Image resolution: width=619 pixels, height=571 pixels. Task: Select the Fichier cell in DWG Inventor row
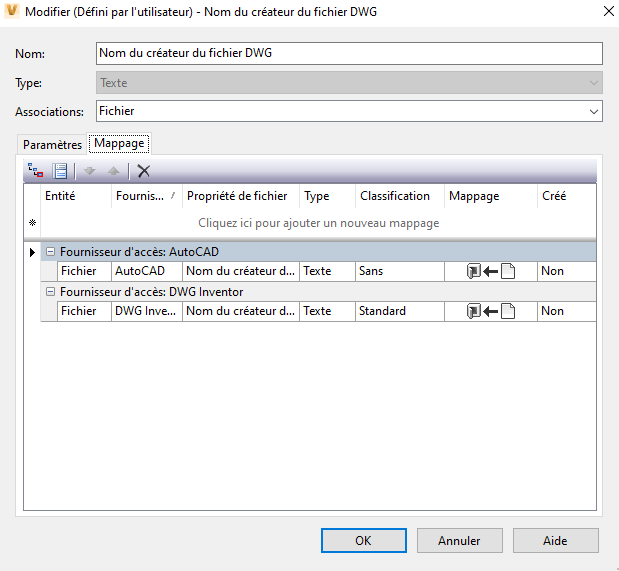click(x=84, y=311)
